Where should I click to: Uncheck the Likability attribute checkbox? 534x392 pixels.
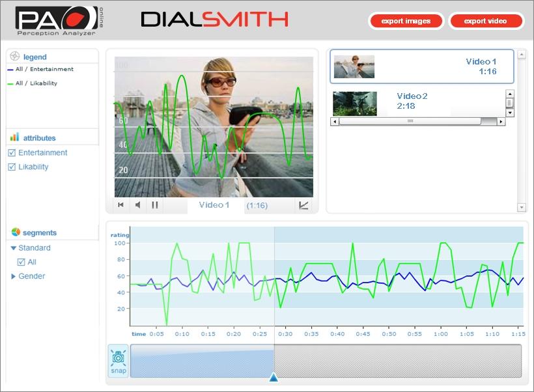click(12, 167)
